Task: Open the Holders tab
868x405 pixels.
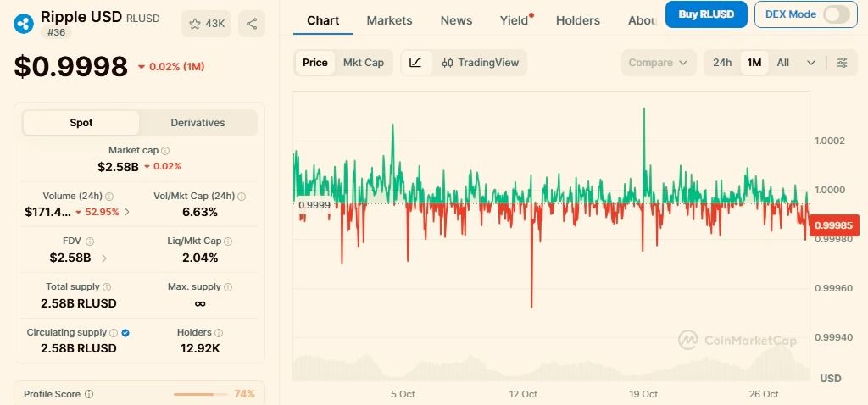Action: [578, 20]
